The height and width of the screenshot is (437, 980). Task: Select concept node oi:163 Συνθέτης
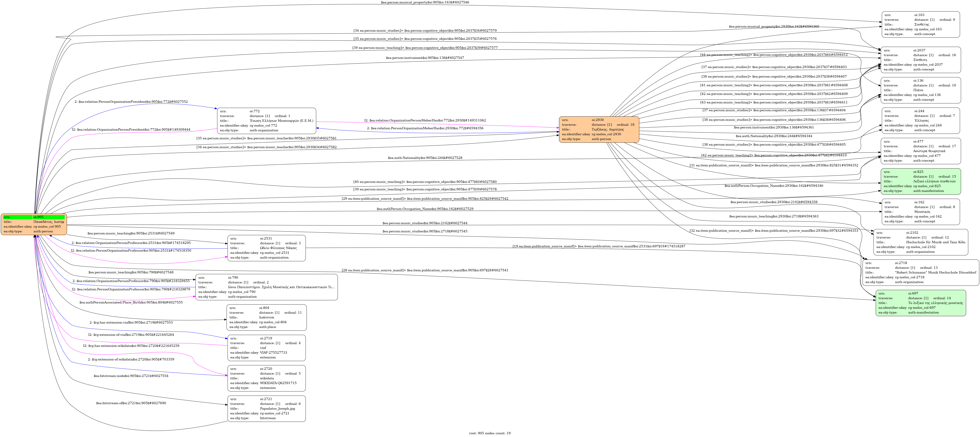921,24
